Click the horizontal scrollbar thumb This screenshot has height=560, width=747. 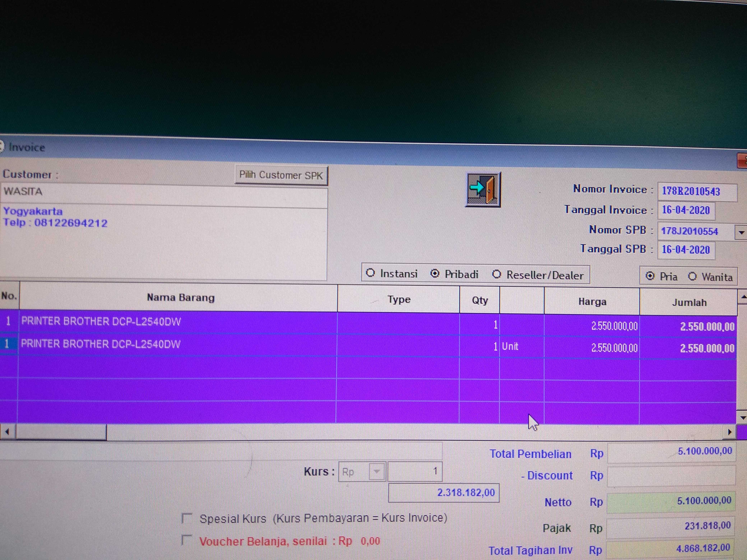click(61, 432)
